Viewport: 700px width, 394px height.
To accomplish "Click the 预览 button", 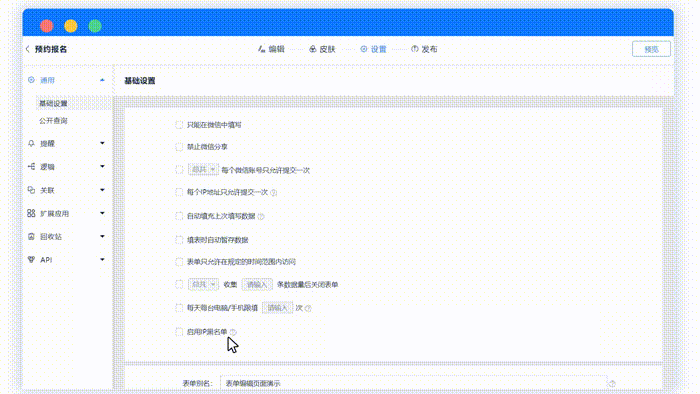I will [x=651, y=49].
